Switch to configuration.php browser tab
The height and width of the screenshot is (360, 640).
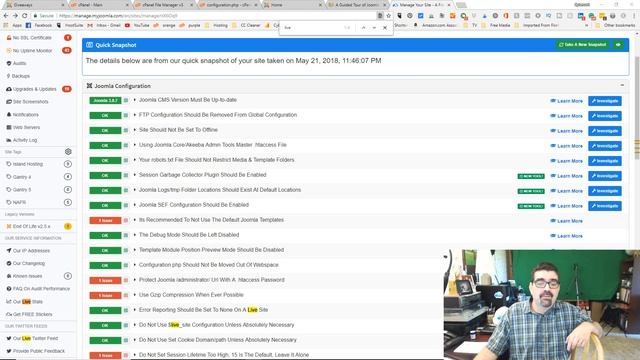[x=228, y=5]
